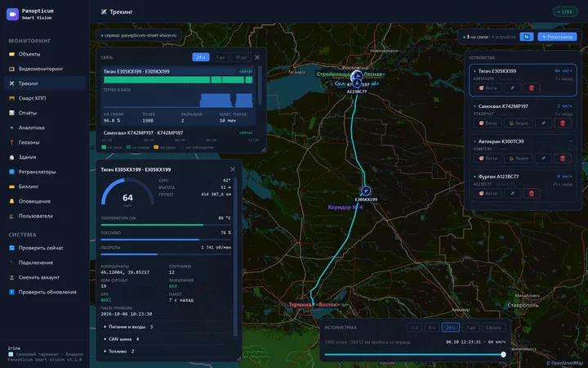Click Вести for Автокран K300TC99
The height and width of the screenshot is (368, 588).
[488, 159]
